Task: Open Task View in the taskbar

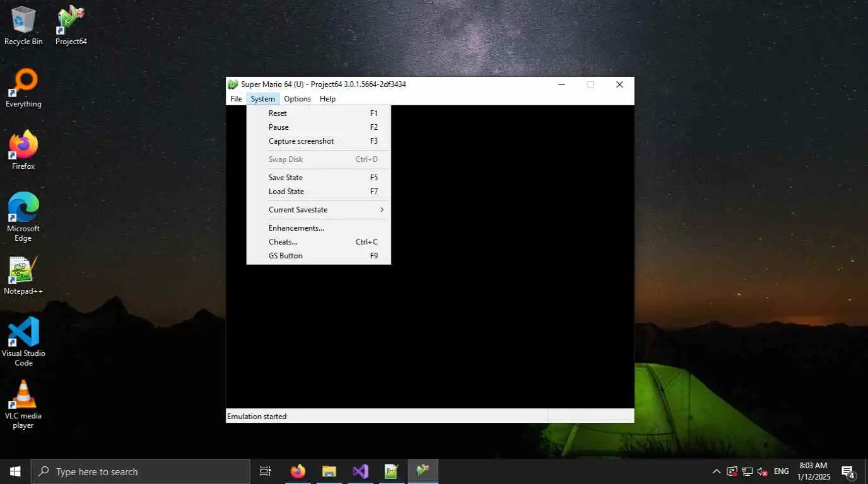Action: click(x=266, y=471)
